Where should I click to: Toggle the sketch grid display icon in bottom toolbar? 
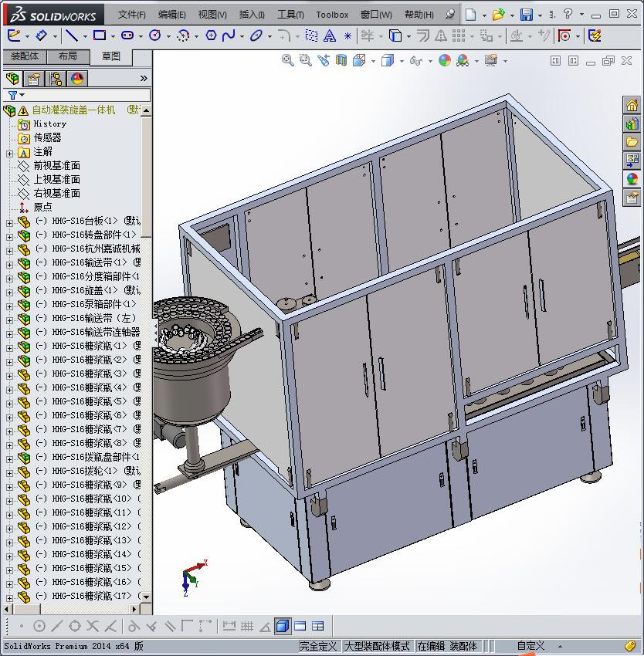point(247,626)
